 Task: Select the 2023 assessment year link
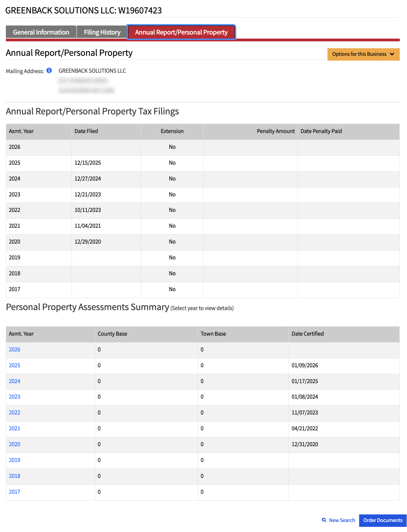point(14,397)
